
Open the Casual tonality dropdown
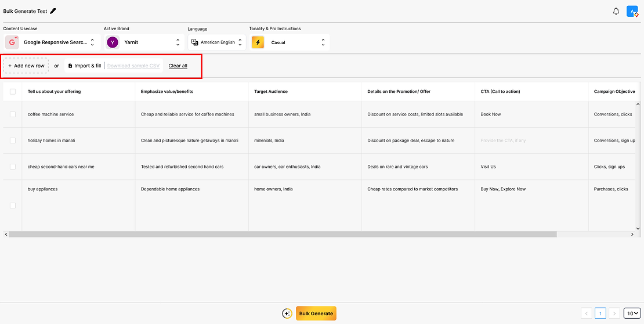coord(290,42)
